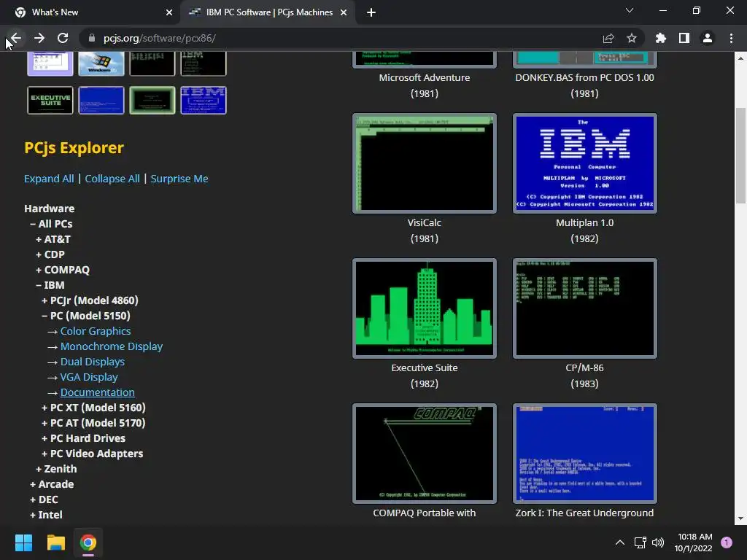Open the Chrome three-dot menu
Viewport: 747px width, 560px height.
pyautogui.click(x=731, y=38)
